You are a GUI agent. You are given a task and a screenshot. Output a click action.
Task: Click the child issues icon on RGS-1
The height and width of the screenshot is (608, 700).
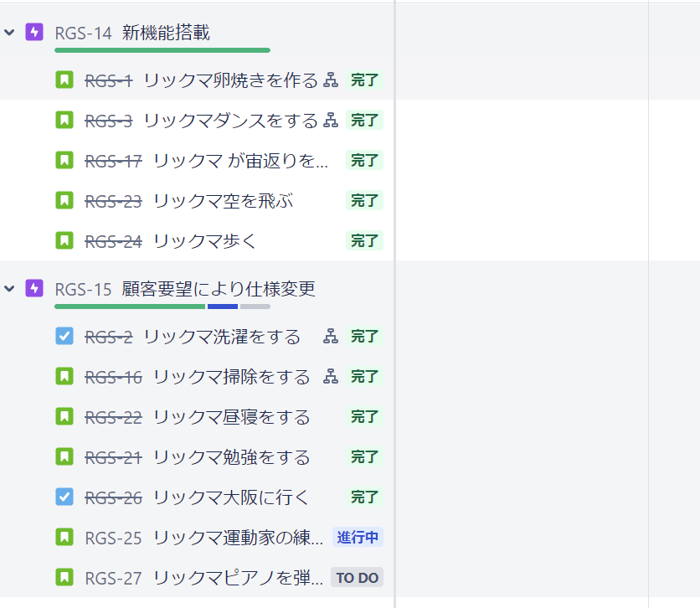[331, 80]
